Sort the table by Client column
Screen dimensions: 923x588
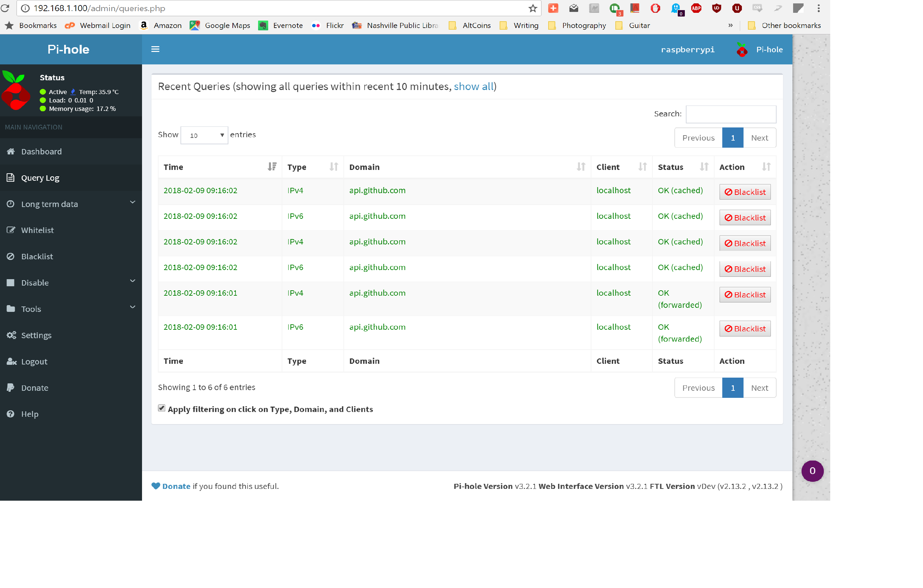click(622, 167)
